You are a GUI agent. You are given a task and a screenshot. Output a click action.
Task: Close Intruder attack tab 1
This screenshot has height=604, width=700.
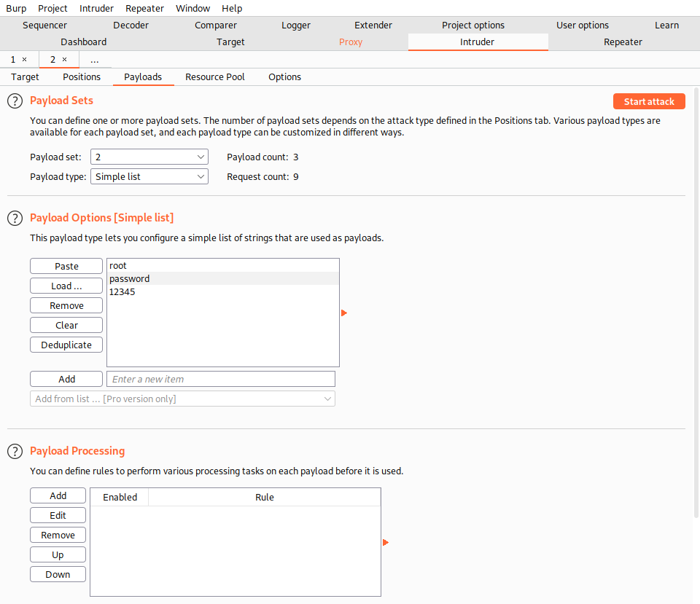(24, 60)
